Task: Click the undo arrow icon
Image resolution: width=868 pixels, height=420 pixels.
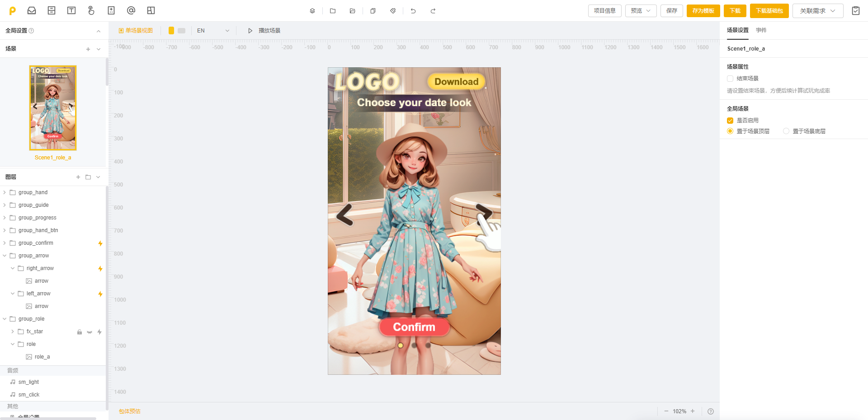Action: pos(413,11)
